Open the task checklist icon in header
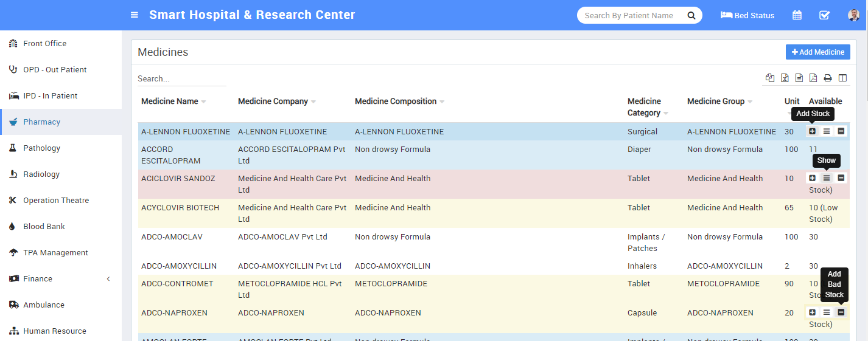Image resolution: width=868 pixels, height=341 pixels. 824,15
